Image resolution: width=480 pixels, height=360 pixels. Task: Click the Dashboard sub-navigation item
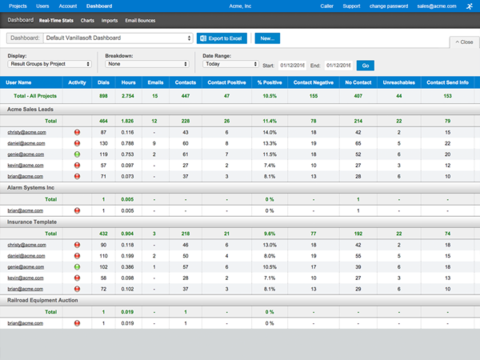20,20
